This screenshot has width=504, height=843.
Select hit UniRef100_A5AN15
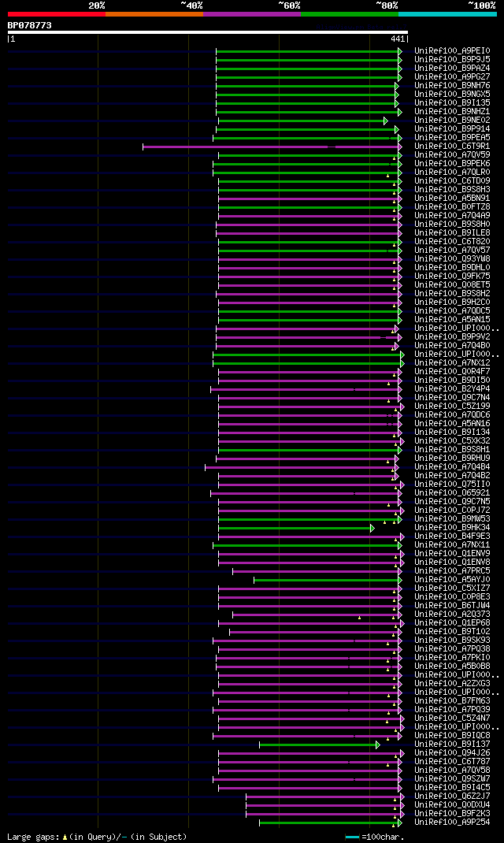pos(452,319)
